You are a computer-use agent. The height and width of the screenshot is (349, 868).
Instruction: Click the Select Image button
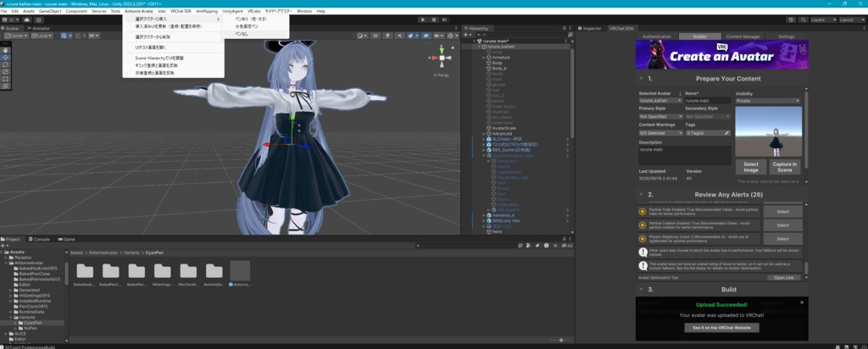[751, 167]
